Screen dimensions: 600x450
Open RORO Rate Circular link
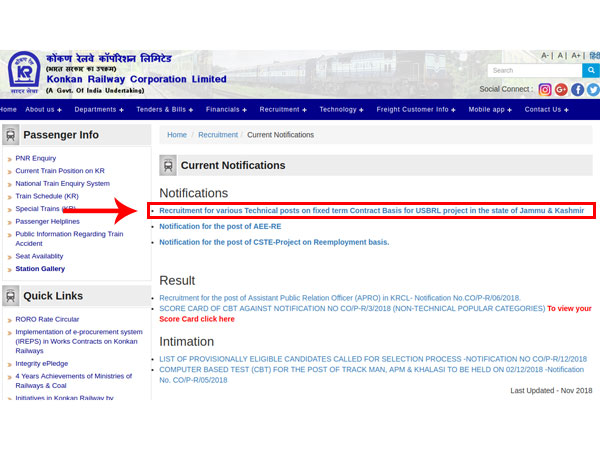pos(47,319)
